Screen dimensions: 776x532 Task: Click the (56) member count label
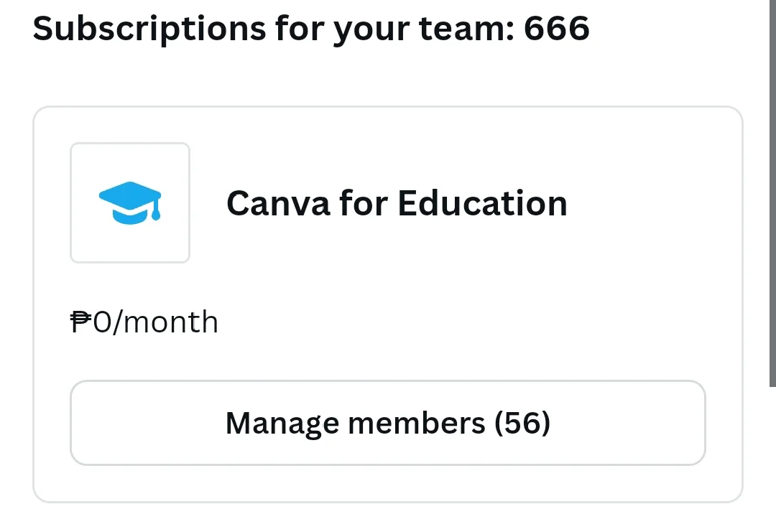[x=522, y=423]
